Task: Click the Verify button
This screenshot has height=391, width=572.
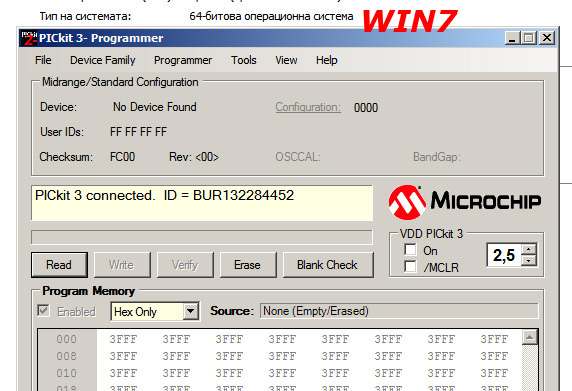Action: [x=185, y=265]
